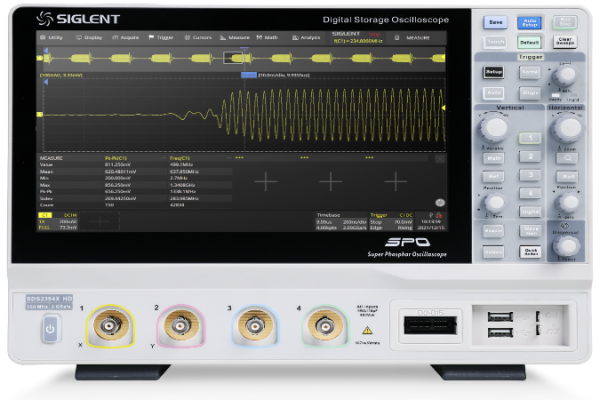Screen dimensions: 600x400
Task: Enable the Touch screen button
Action: point(494,43)
